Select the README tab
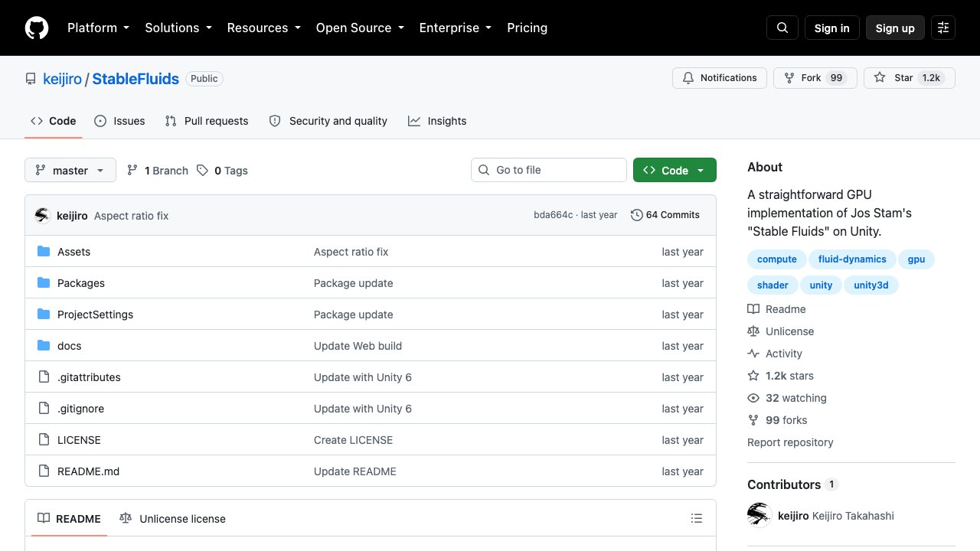 tap(69, 519)
